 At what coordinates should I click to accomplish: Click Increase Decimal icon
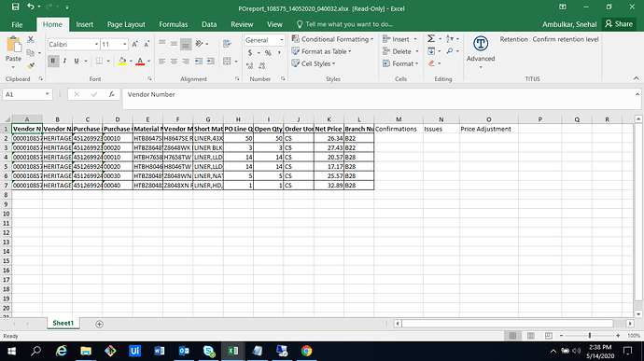(x=250, y=65)
